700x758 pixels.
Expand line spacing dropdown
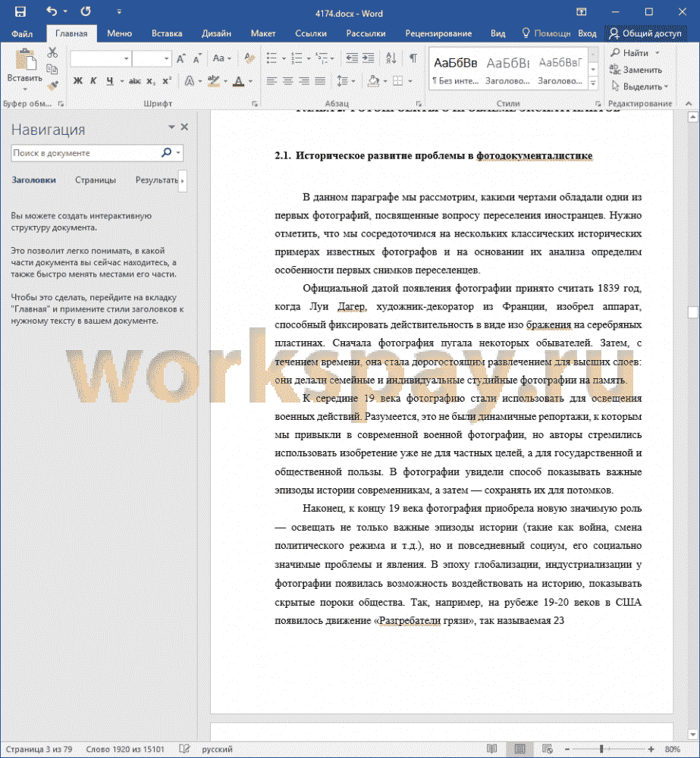tap(346, 81)
